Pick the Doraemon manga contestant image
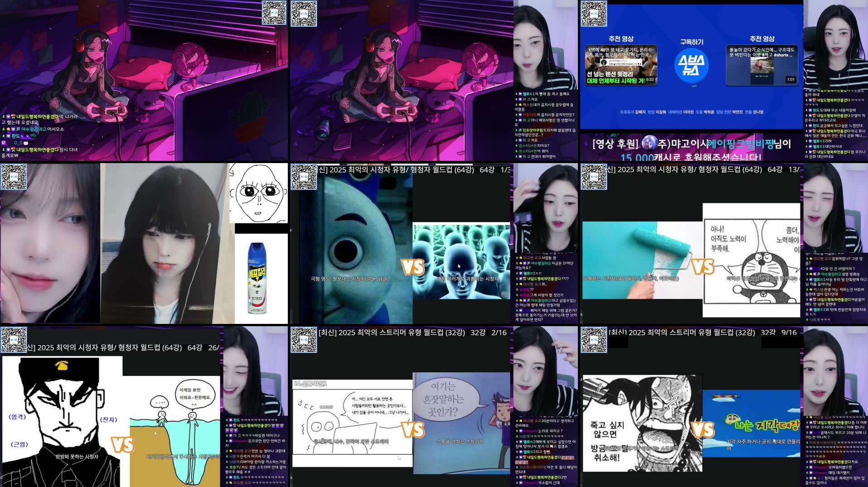 752,260
